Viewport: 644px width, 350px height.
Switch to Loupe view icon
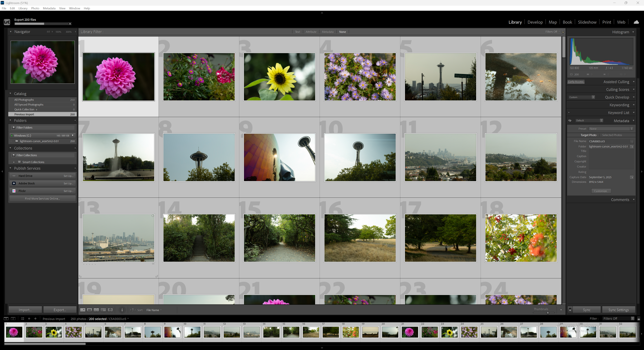[89, 310]
